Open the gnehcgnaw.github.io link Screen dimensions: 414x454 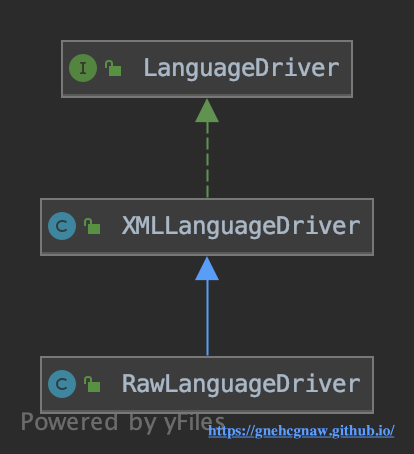[x=301, y=431]
